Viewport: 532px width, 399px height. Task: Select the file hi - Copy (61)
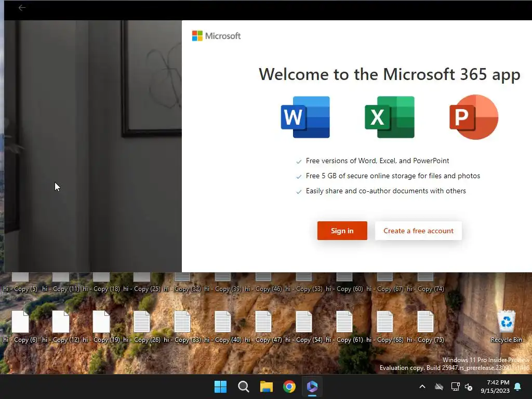click(x=344, y=326)
